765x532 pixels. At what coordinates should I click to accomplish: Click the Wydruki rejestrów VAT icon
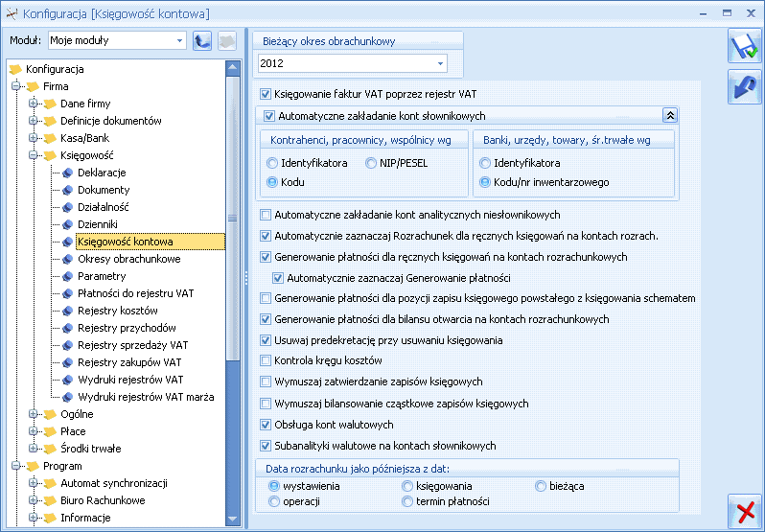pos(68,380)
